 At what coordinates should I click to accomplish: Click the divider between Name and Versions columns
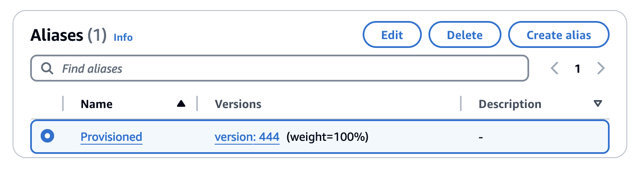pos(197,104)
